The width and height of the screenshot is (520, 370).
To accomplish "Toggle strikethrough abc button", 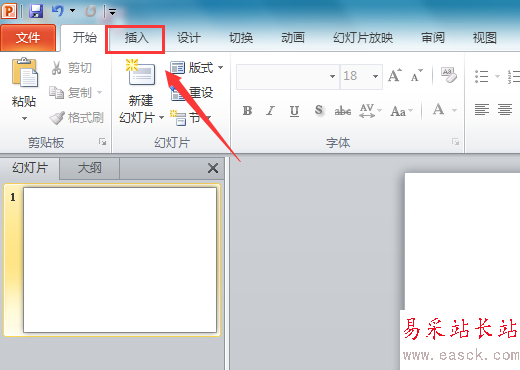I will tap(343, 110).
